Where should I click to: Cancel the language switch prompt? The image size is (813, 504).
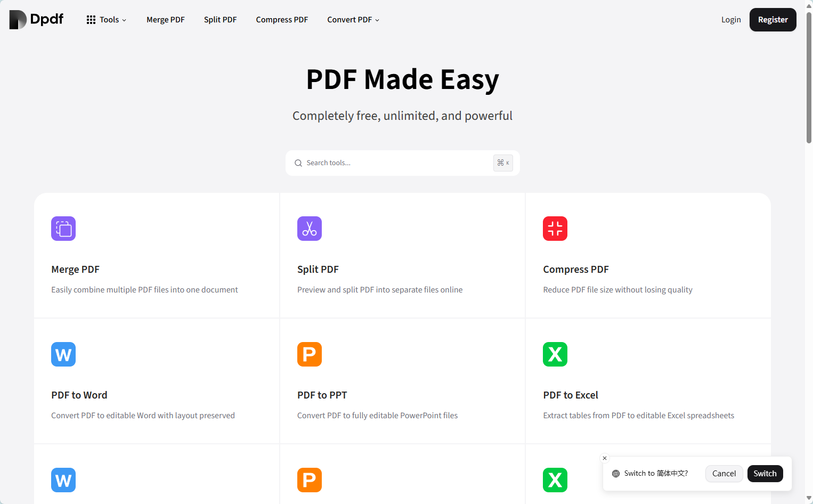724,474
